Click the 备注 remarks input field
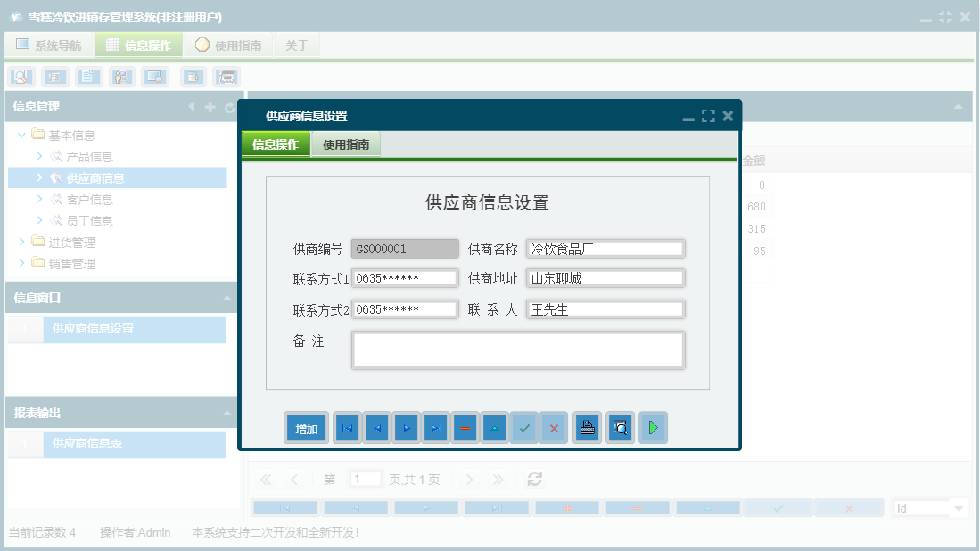This screenshot has height=551, width=980. coord(518,349)
